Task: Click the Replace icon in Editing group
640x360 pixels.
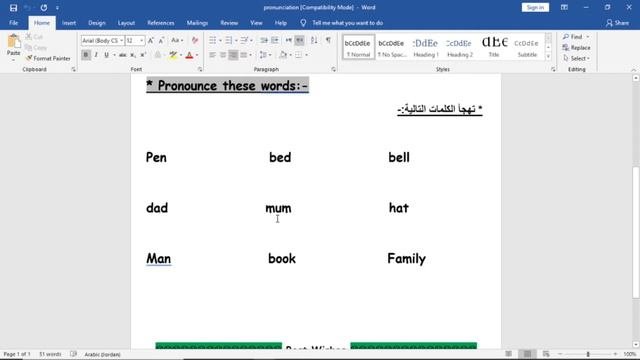Action: (x=565, y=48)
